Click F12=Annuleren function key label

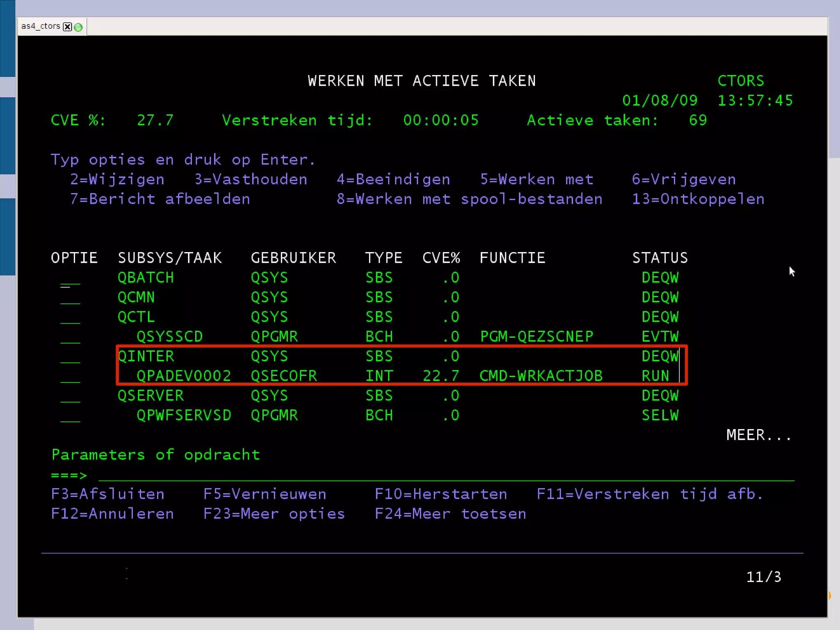[x=112, y=514]
